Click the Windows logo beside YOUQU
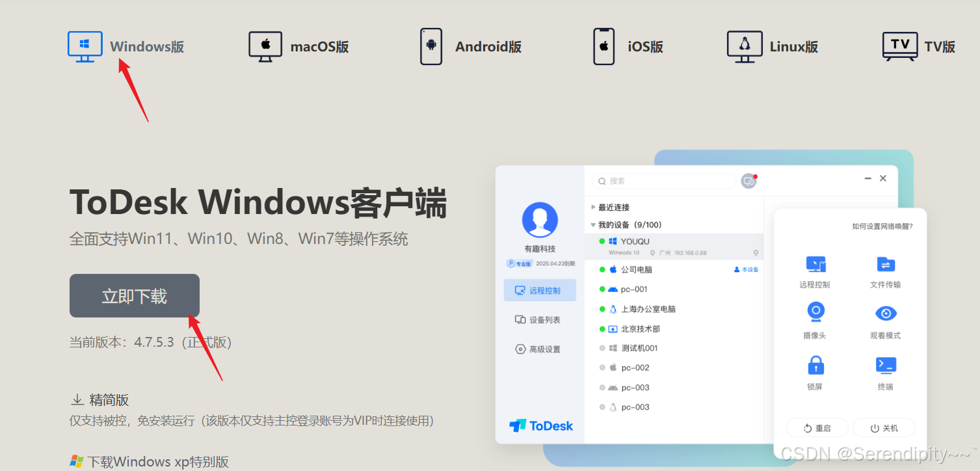Screen dimensions: 980x471 coord(613,242)
